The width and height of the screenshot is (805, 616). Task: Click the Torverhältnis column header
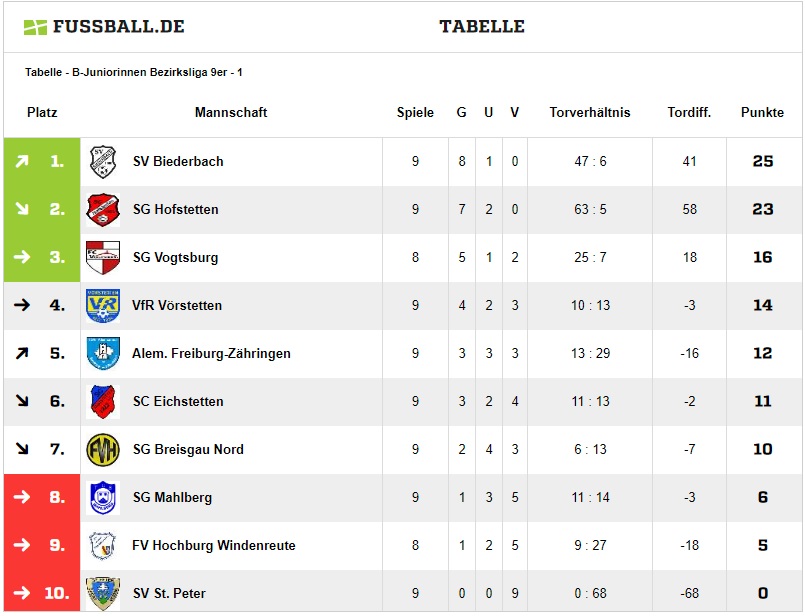[x=590, y=112]
